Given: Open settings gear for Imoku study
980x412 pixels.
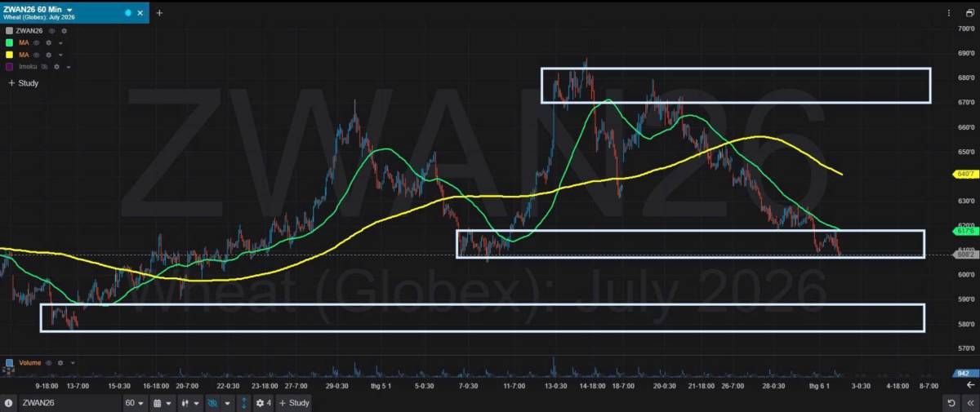Looking at the screenshot, I should tap(56, 67).
